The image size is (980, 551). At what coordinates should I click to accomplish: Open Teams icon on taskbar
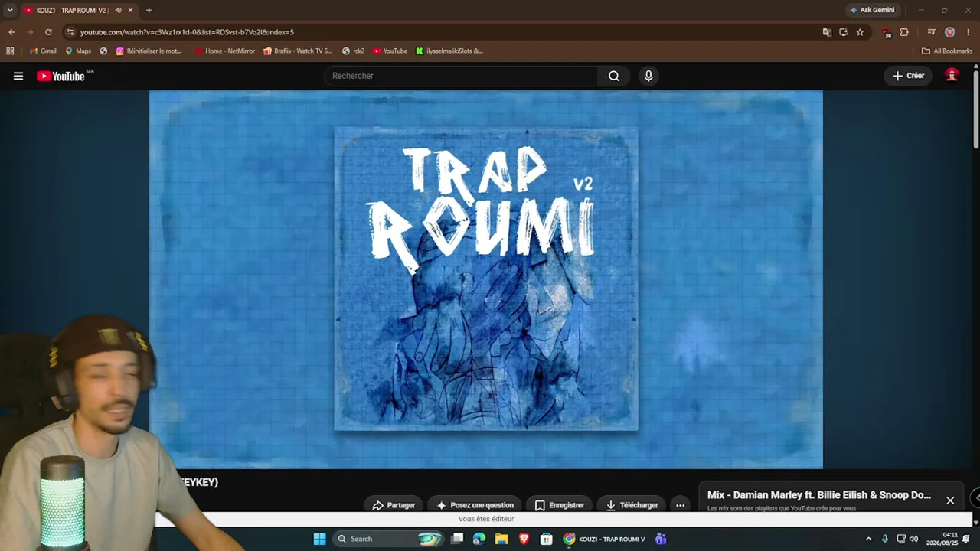tap(661, 539)
